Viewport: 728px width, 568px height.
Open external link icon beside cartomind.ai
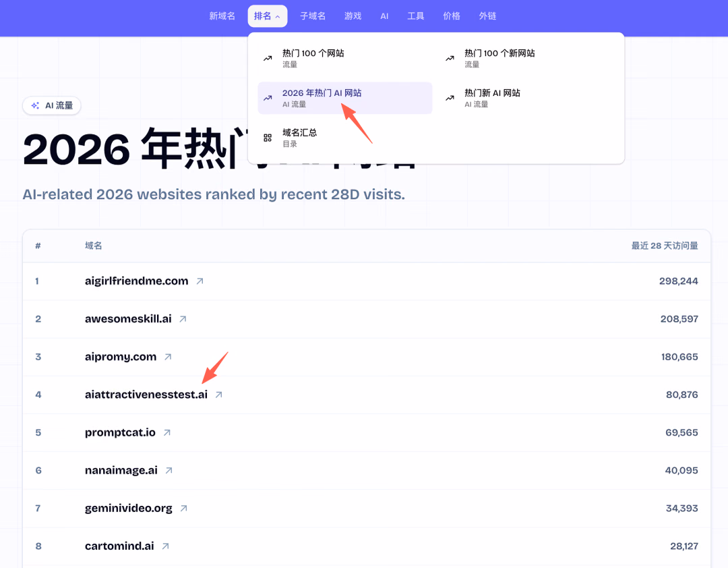pyautogui.click(x=165, y=546)
